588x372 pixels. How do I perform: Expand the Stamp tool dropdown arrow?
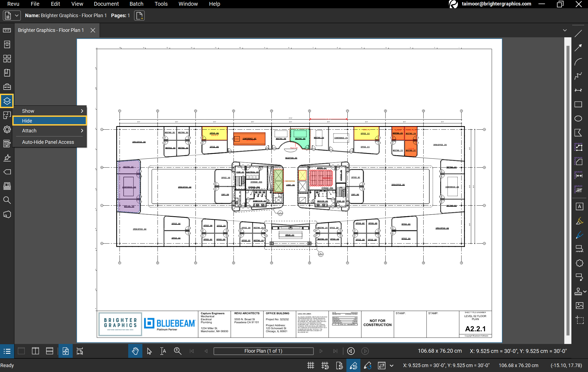point(585,291)
